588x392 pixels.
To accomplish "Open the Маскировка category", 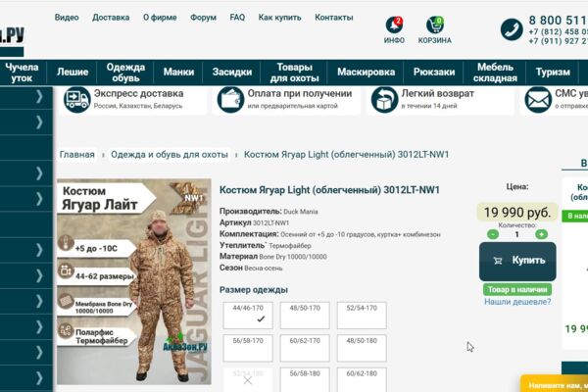I will (x=366, y=72).
